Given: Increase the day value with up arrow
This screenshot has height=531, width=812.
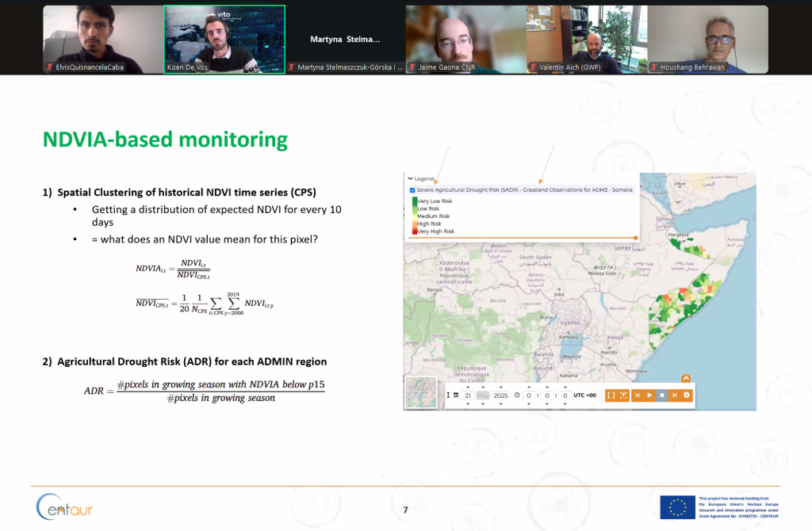Looking at the screenshot, I should 468,386.
